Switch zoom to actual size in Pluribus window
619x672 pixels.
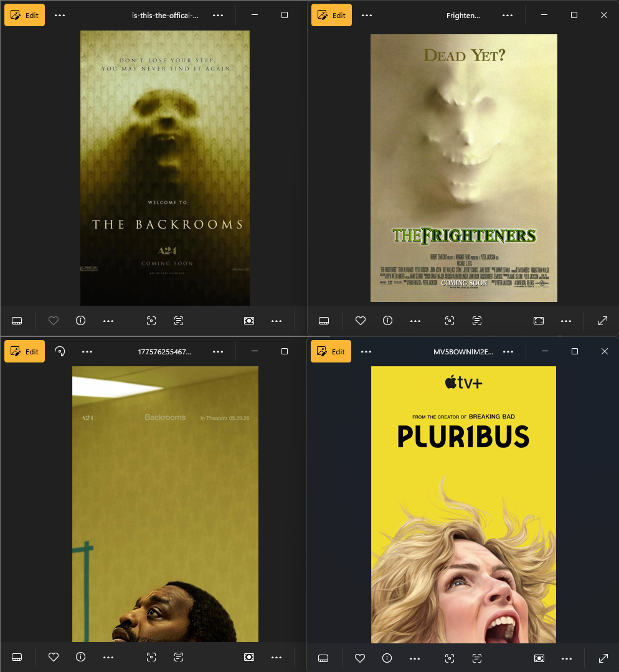click(x=539, y=658)
